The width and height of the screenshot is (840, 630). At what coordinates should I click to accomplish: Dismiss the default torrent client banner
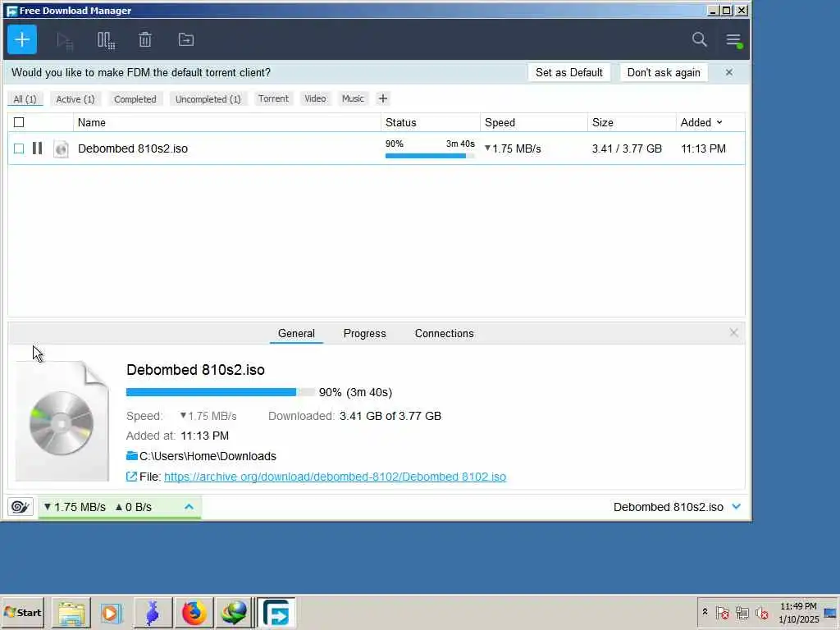pos(729,72)
